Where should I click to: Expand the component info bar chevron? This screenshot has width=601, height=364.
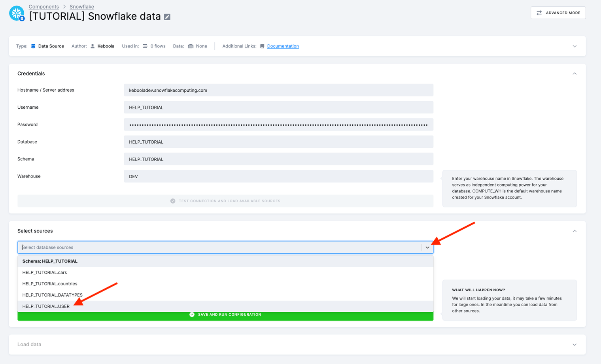(575, 46)
